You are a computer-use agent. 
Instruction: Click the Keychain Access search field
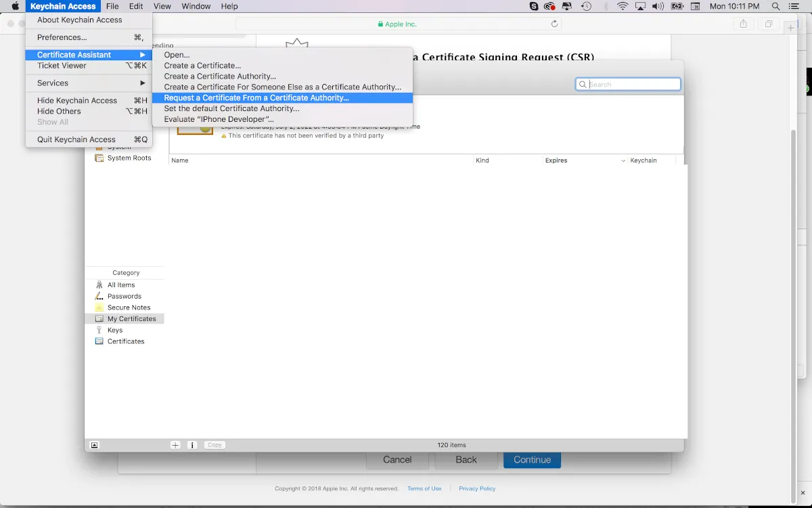pyautogui.click(x=628, y=85)
